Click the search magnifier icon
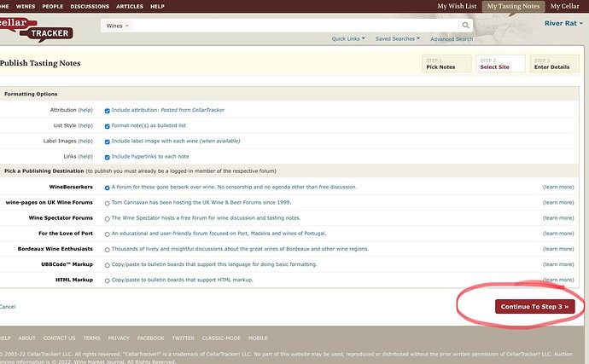The image size is (589, 364). (465, 26)
